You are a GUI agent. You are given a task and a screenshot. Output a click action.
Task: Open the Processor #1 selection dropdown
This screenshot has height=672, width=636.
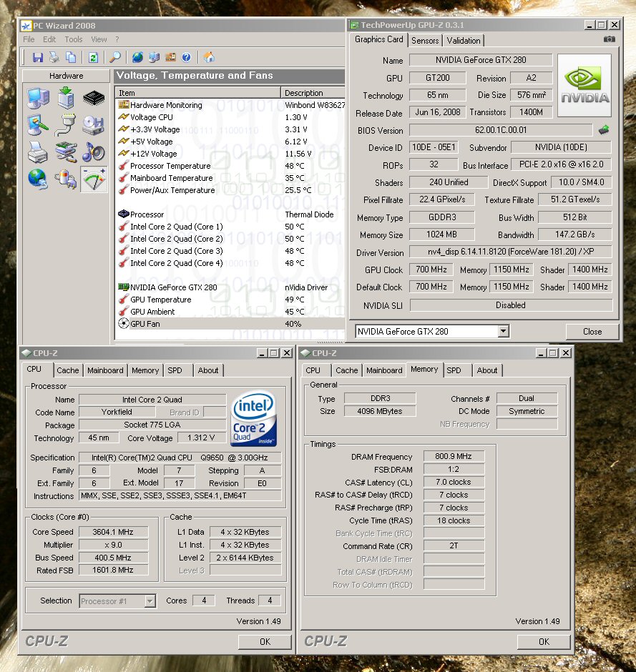[150, 601]
